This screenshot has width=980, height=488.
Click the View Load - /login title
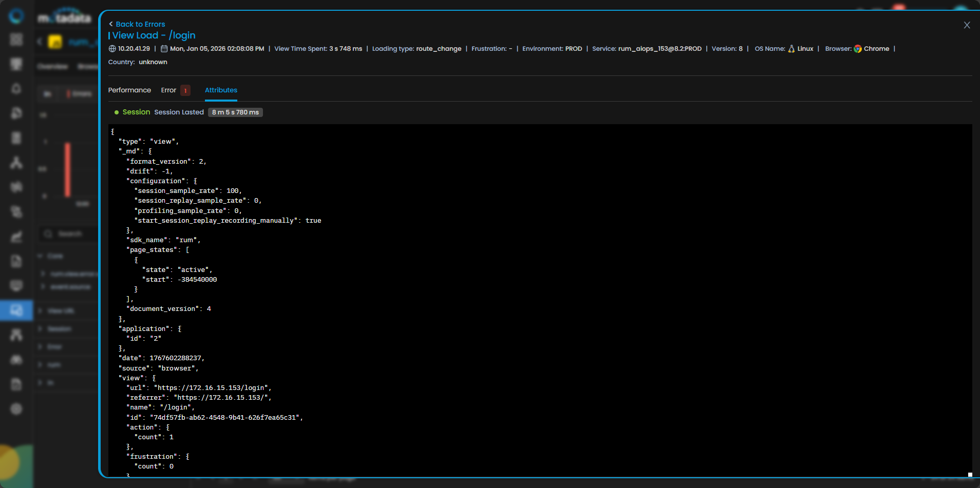(x=154, y=35)
